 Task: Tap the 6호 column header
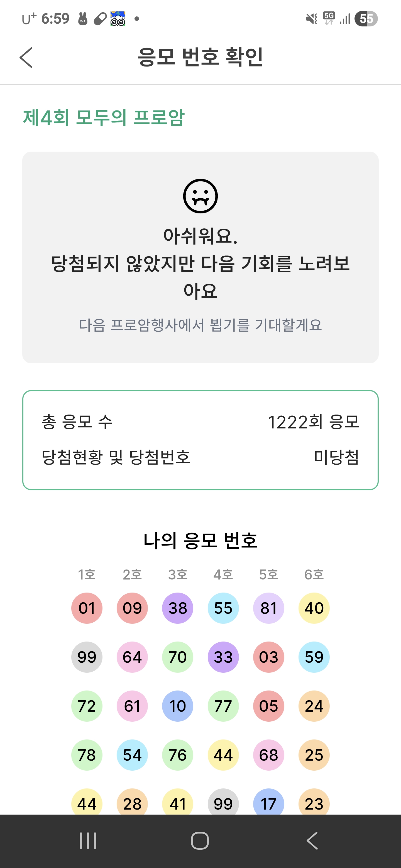tap(314, 574)
